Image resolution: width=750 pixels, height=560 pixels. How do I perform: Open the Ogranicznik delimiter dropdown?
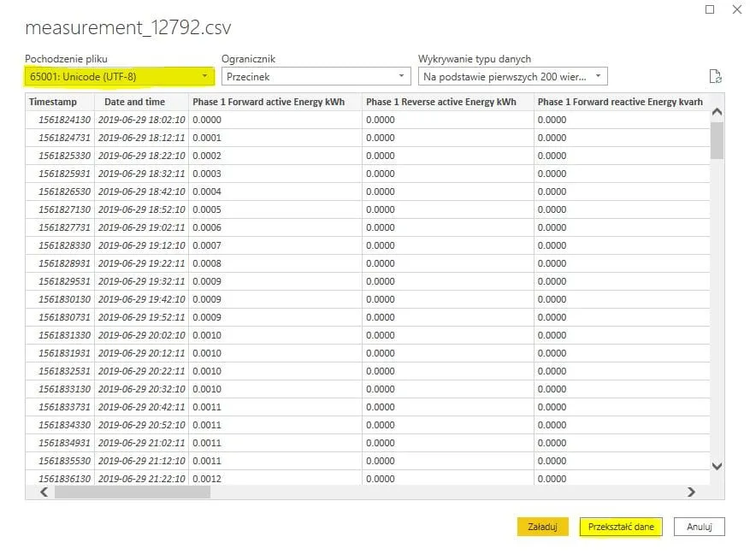point(316,76)
